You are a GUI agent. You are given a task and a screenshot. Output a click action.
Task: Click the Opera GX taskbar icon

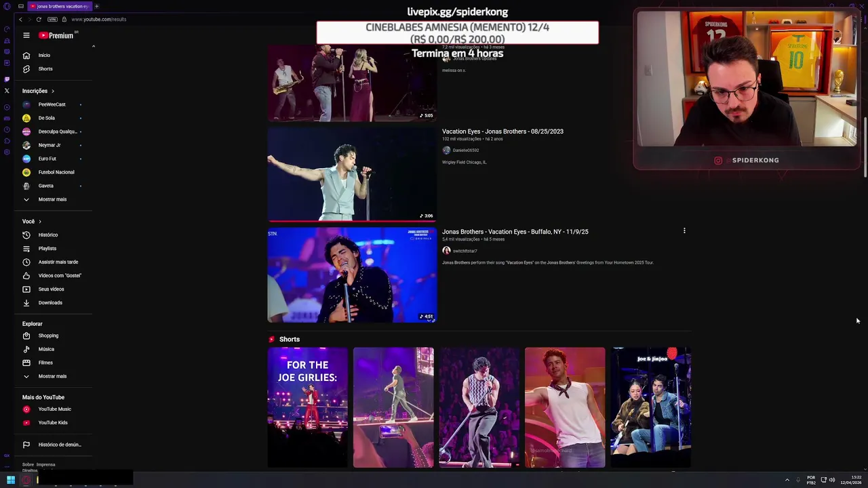pos(26,480)
